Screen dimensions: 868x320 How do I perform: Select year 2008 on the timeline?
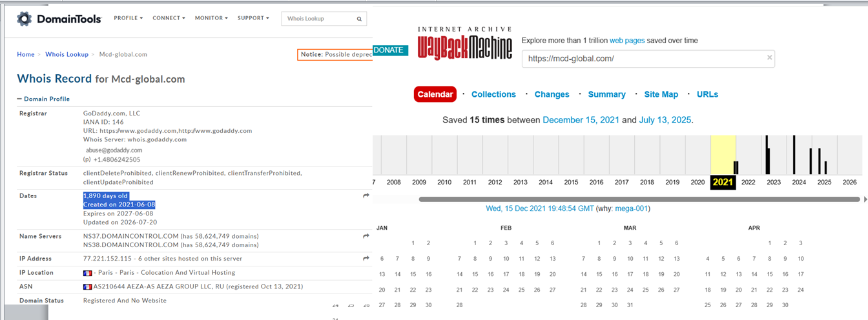(x=393, y=182)
